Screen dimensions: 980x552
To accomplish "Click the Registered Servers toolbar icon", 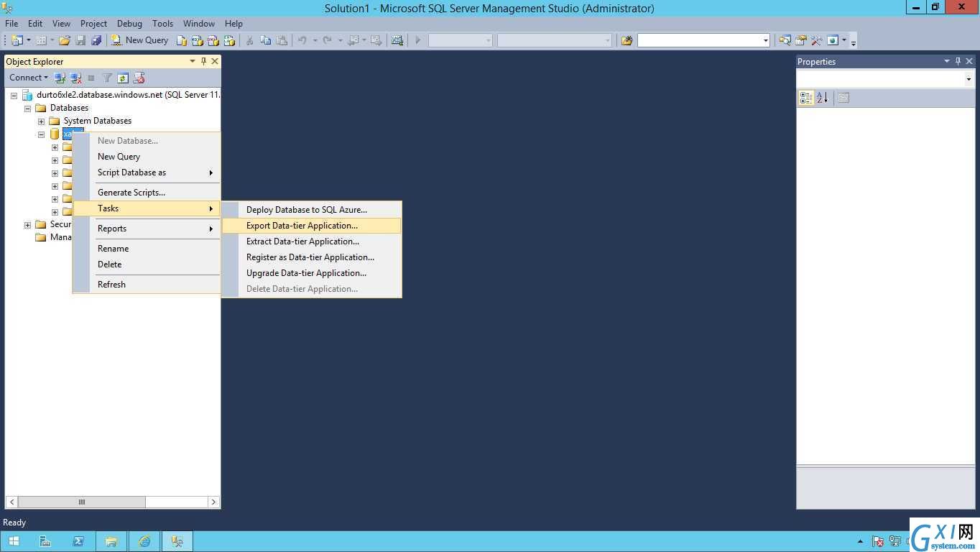I will pyautogui.click(x=785, y=40).
